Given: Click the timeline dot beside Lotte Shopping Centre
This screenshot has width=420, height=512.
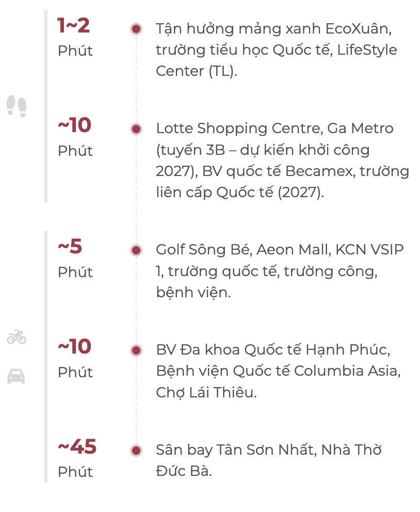Looking at the screenshot, I should tap(136, 129).
